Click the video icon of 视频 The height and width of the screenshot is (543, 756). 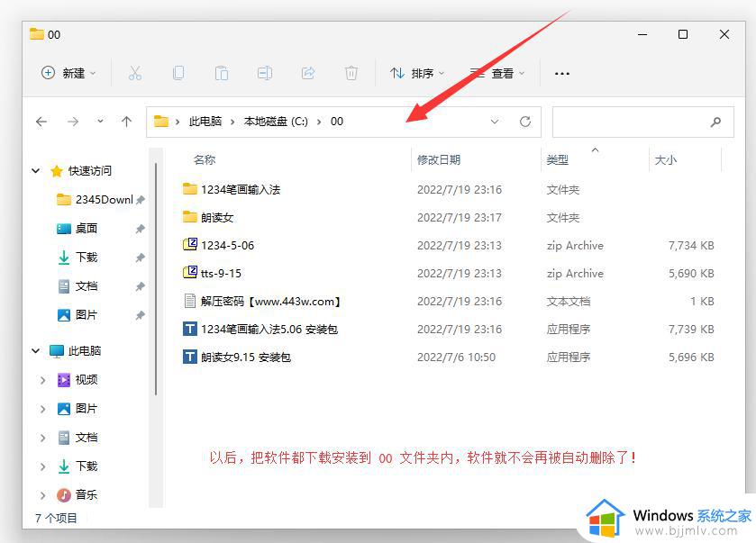[x=64, y=380]
